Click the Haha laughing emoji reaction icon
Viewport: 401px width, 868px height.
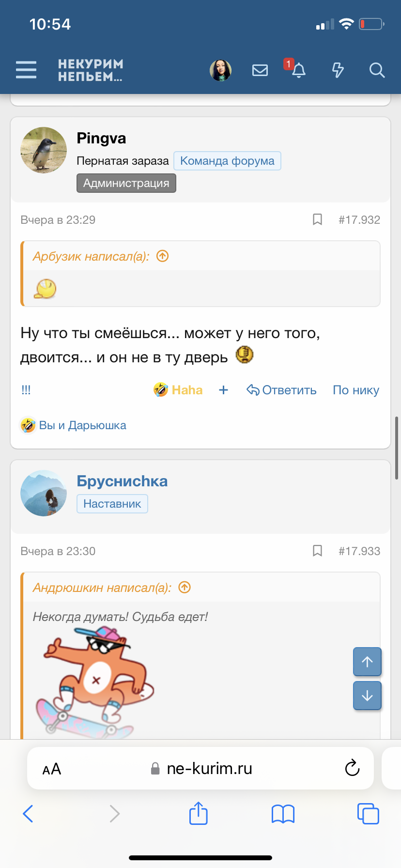pos(160,389)
